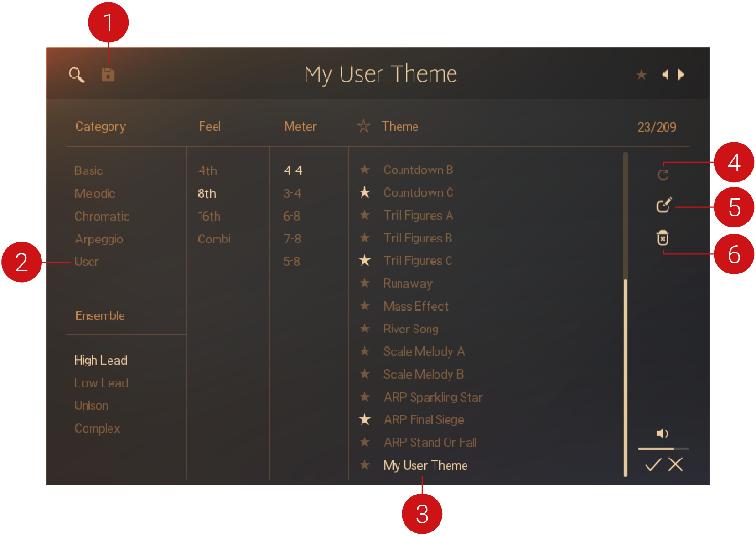Select the User category
The image size is (756, 536).
(87, 262)
